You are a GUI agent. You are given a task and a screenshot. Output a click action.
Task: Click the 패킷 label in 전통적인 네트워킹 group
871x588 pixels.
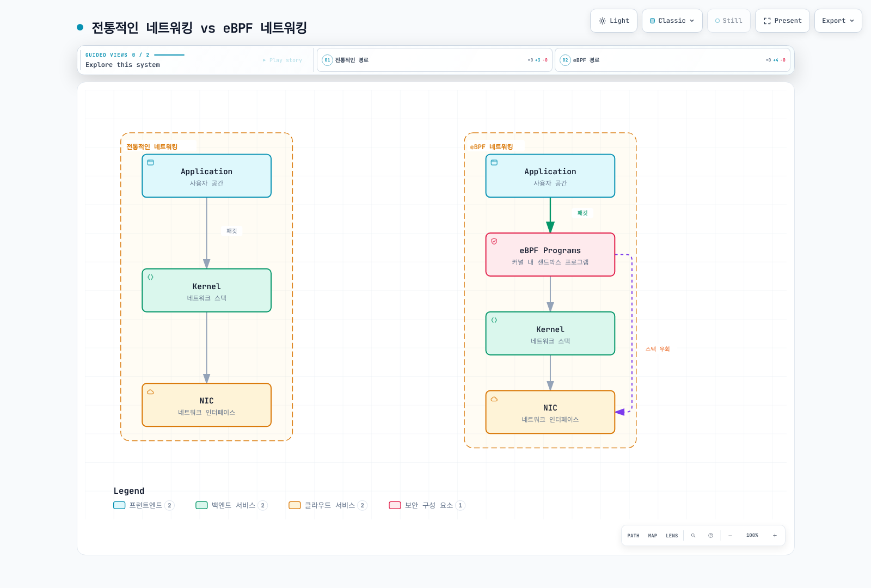[232, 231]
